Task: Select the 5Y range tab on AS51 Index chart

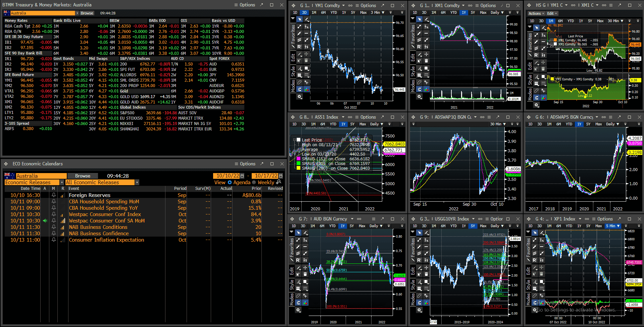Action: click(x=352, y=124)
